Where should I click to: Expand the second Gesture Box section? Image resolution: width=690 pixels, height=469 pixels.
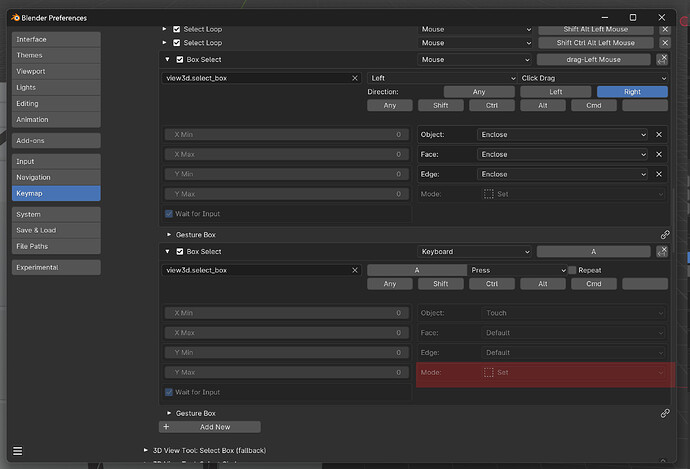[169, 413]
